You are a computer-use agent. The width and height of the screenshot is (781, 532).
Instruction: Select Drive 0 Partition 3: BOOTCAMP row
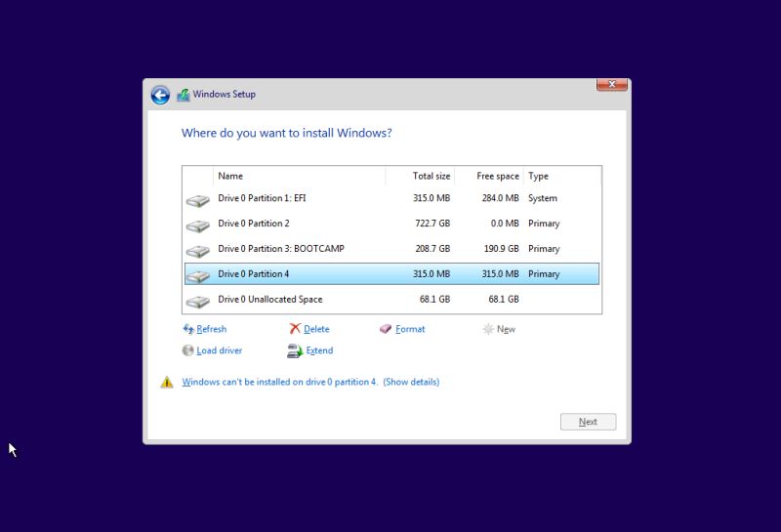(391, 249)
